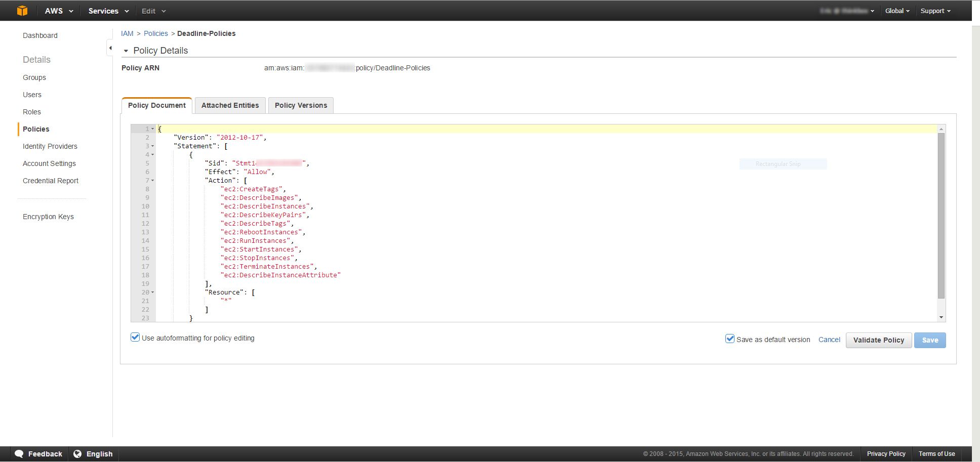This screenshot has width=980, height=462.
Task: Click the "ec2:TerminateInstances" action line
Action: [x=269, y=266]
